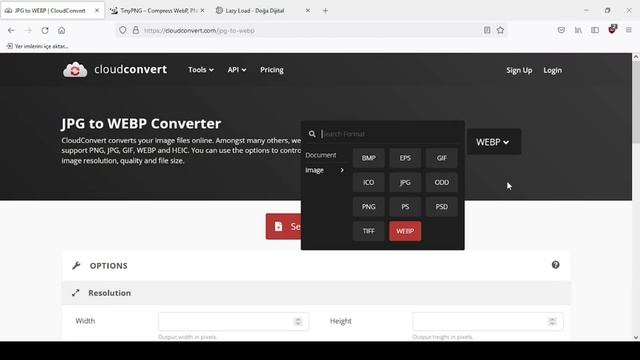
Task: Open the Pricing page
Action: pos(272,70)
